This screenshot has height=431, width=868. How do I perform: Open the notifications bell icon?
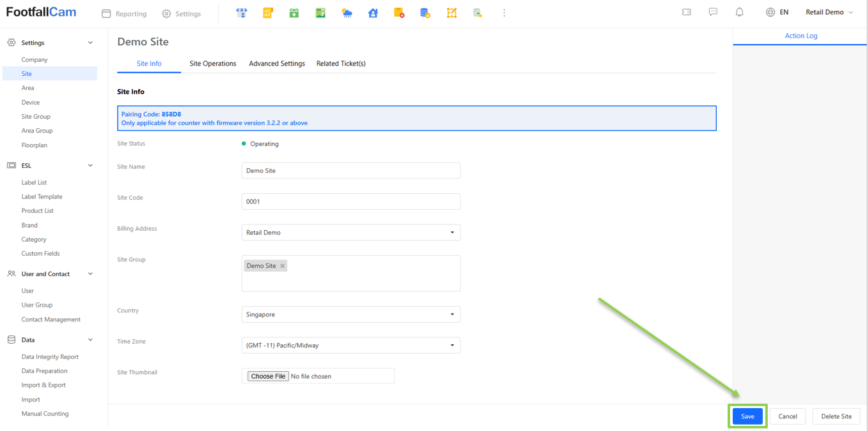(x=740, y=12)
